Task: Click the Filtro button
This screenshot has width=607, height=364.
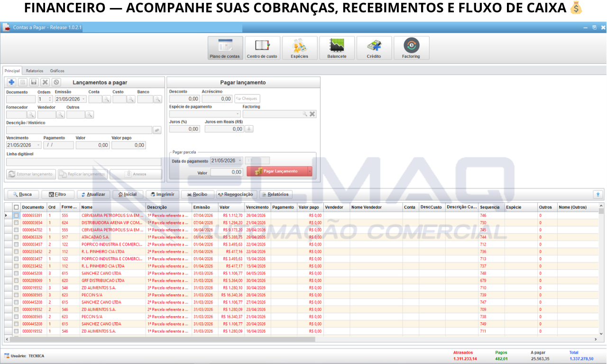Action: (58, 194)
